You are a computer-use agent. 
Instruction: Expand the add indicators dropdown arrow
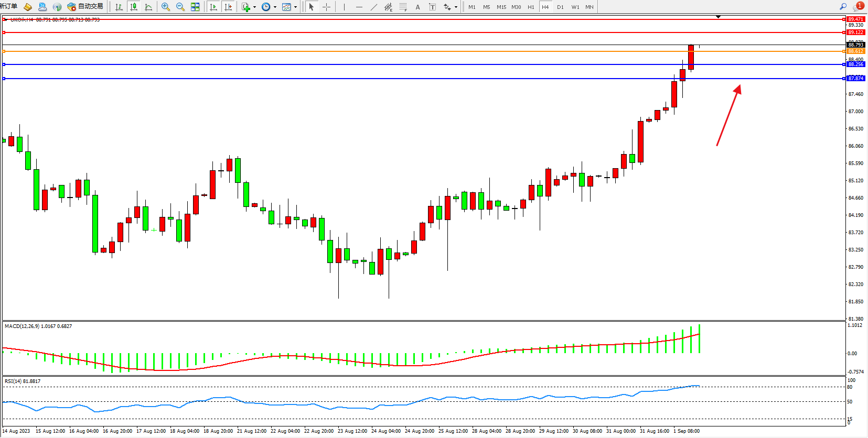pos(255,7)
